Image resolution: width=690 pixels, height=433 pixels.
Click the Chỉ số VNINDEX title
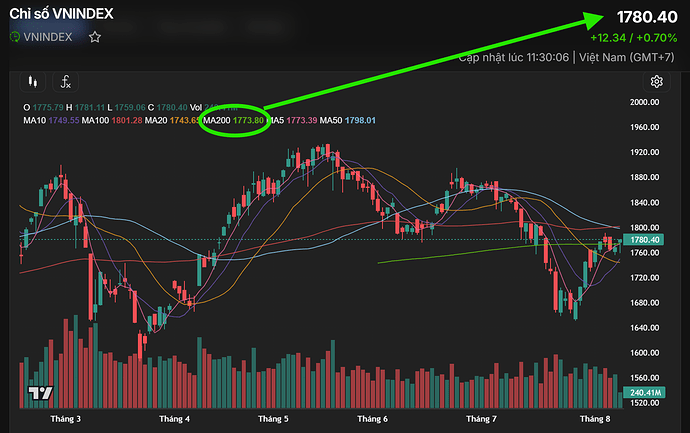pyautogui.click(x=61, y=14)
